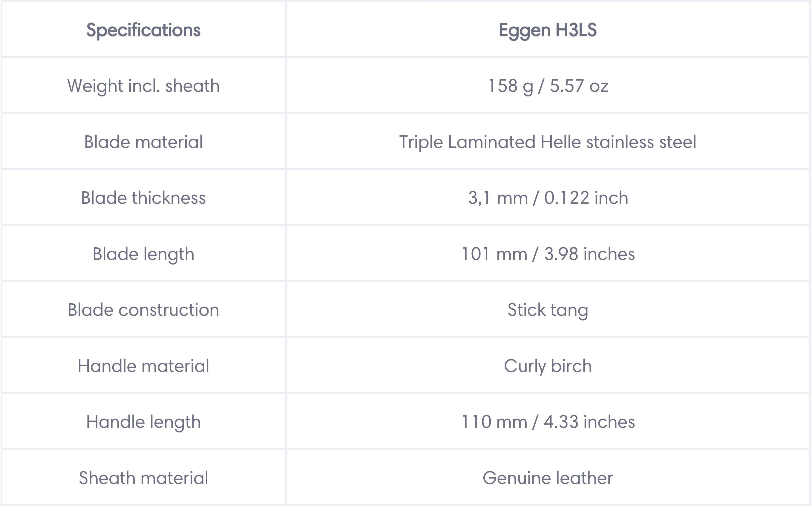The image size is (812, 506).
Task: Click Triple Laminated Helle stainless steel text
Action: coord(548,142)
